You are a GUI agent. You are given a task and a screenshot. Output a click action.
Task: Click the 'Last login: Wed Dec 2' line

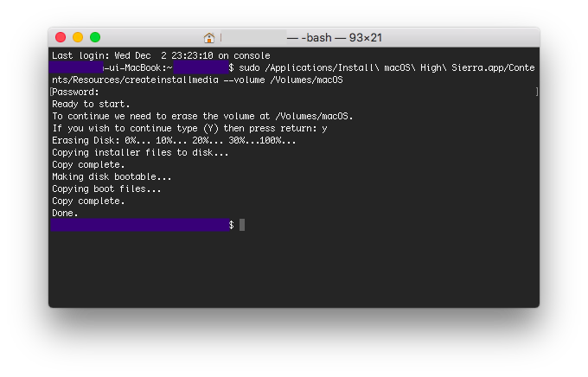[161, 55]
